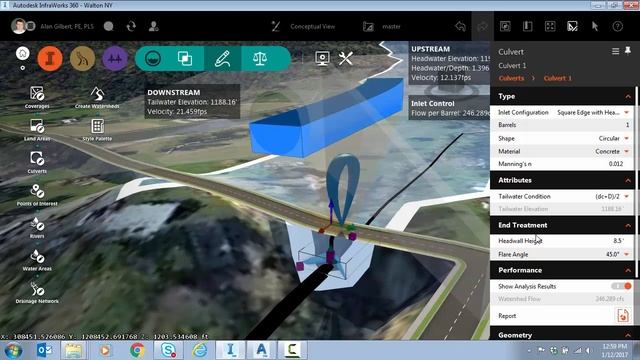Open the Points of Interest tool

pyautogui.click(x=37, y=195)
